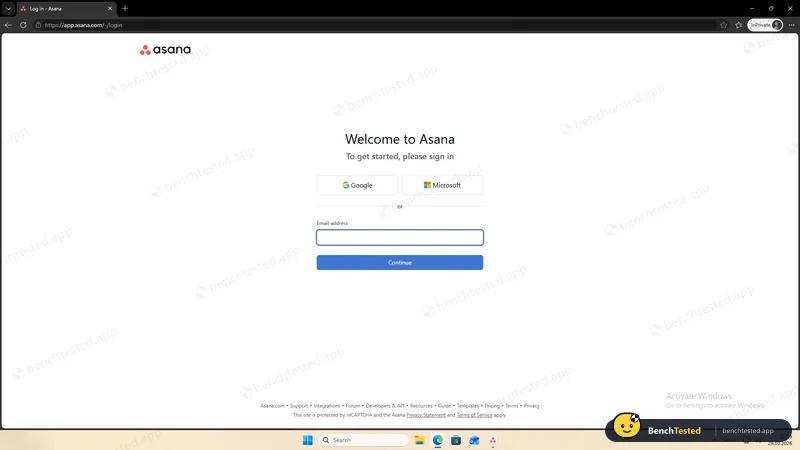Focus the Email address input field

399,237
